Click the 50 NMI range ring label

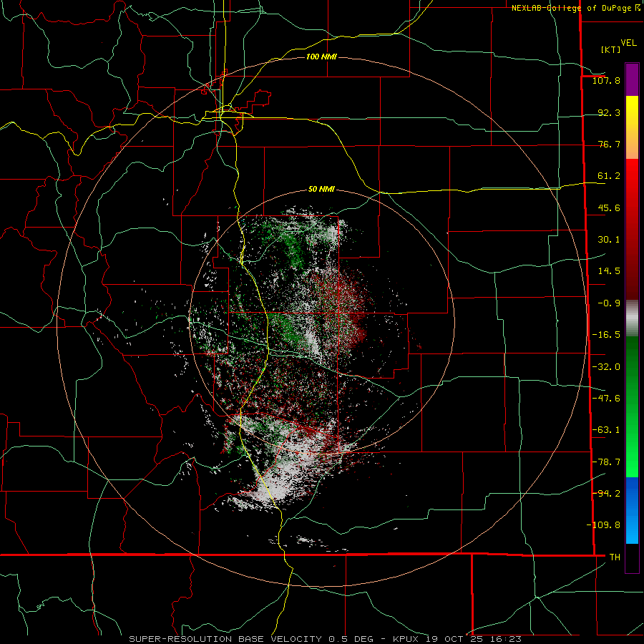pos(321,190)
